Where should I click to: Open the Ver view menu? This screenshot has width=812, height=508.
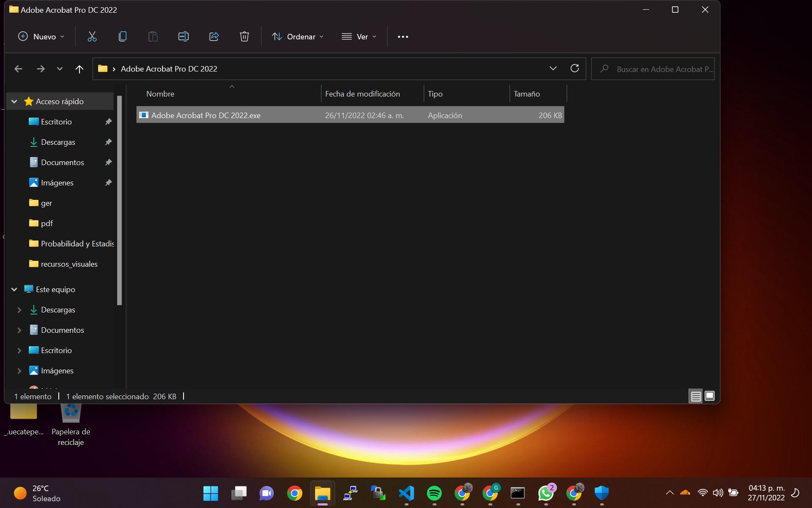[359, 37]
